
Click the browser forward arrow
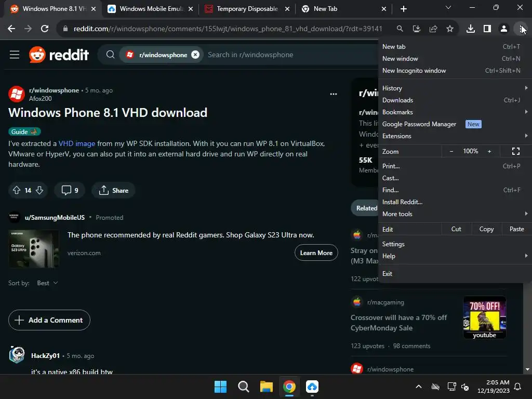(x=28, y=29)
